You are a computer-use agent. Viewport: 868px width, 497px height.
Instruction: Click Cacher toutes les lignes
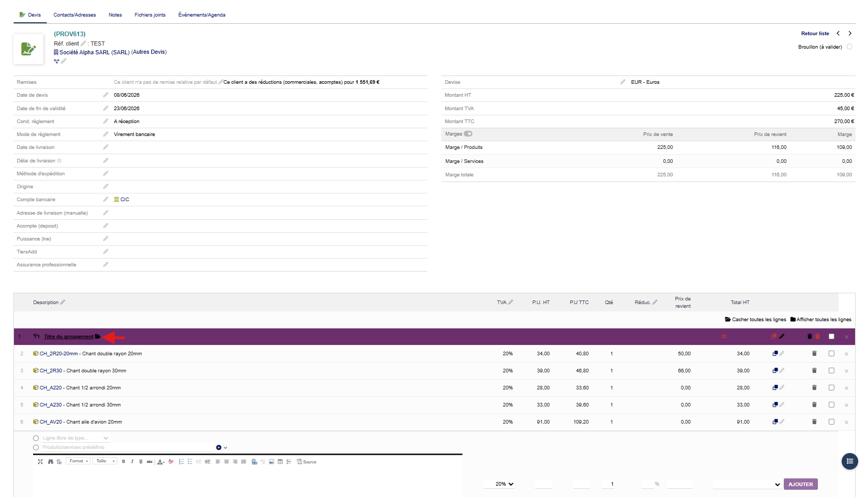pyautogui.click(x=755, y=320)
